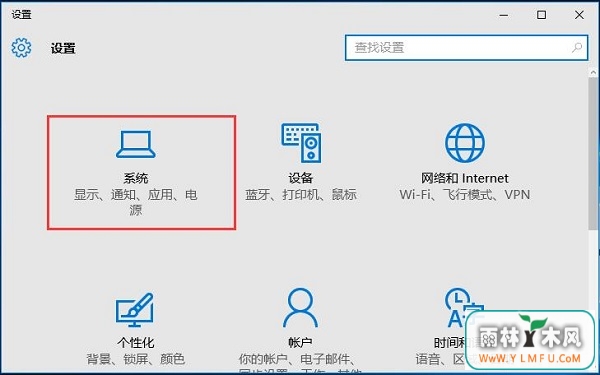Click the 个性化 label
The height and width of the screenshot is (375, 600).
click(x=135, y=342)
